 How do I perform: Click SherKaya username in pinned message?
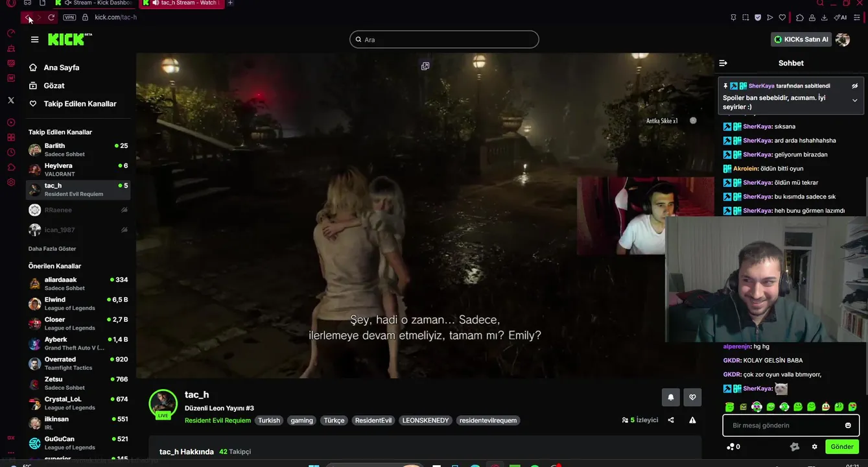[x=761, y=86]
